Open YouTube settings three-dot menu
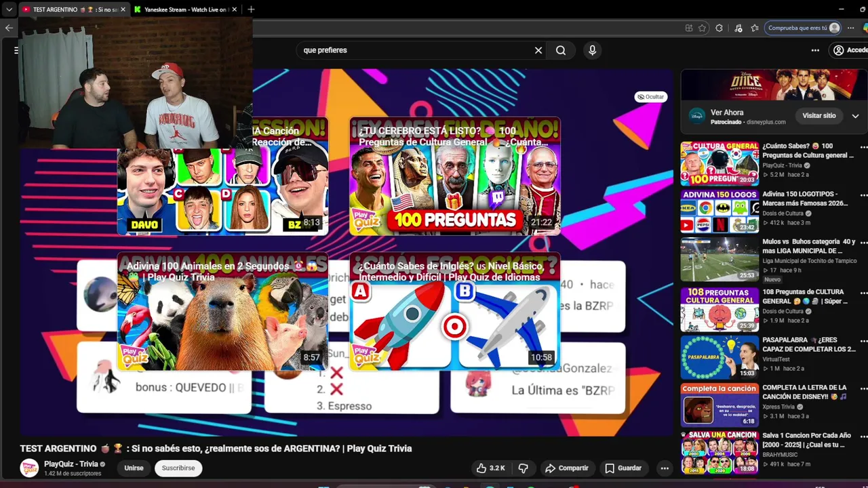The image size is (868, 488). tap(815, 50)
